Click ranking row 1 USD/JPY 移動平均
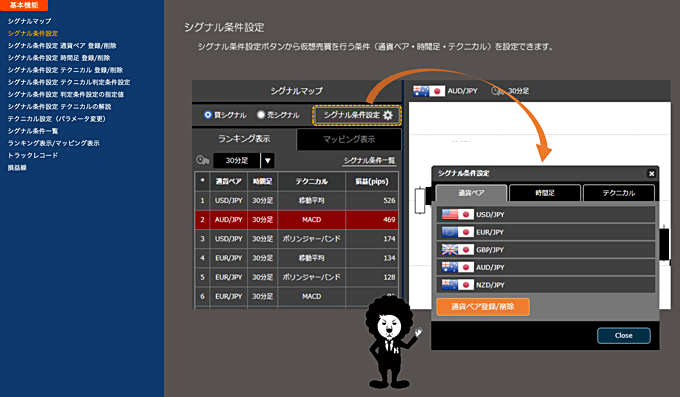The height and width of the screenshot is (397, 680). 297,200
